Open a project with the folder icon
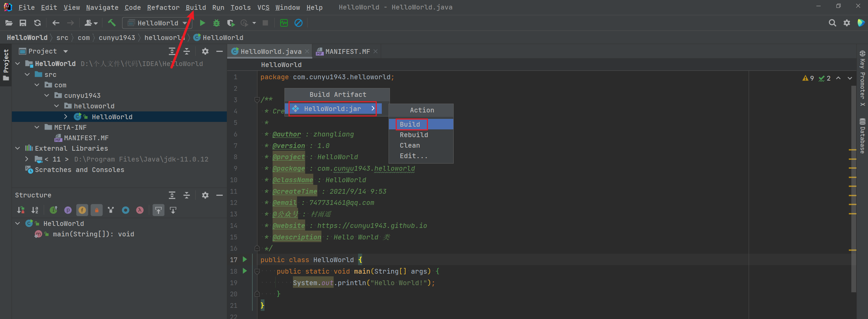The width and height of the screenshot is (868, 319). [x=9, y=23]
